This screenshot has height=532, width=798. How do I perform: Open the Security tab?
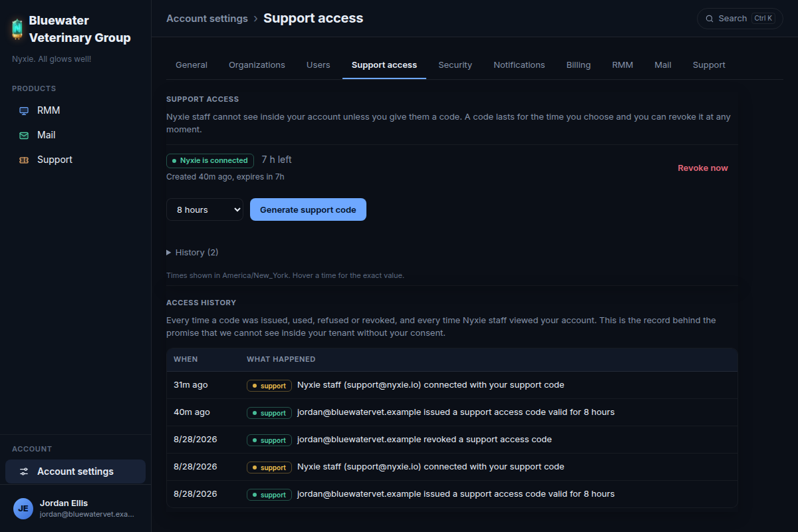456,65
